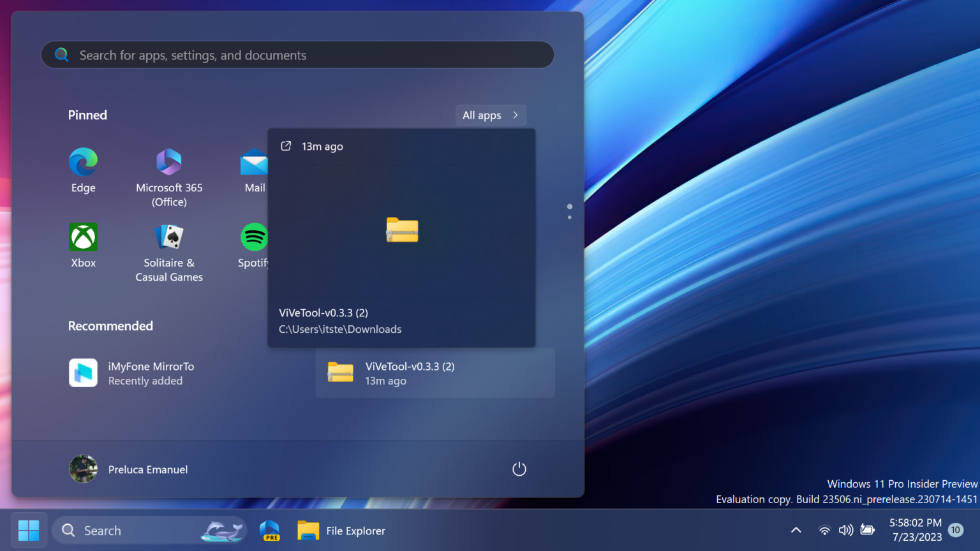Viewport: 980px width, 551px height.
Task: Open ViVeTool-v0.3.3 (2) from Recommended
Action: point(435,373)
